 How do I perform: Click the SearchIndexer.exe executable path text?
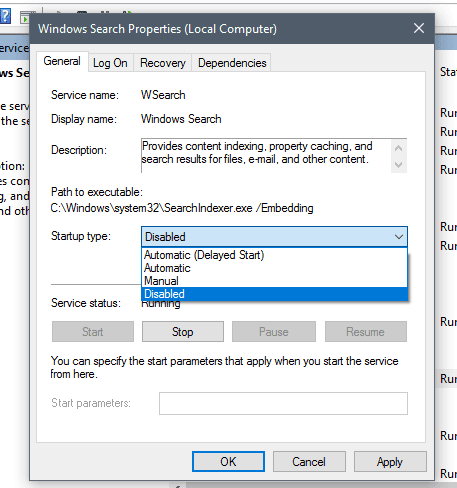[x=182, y=208]
